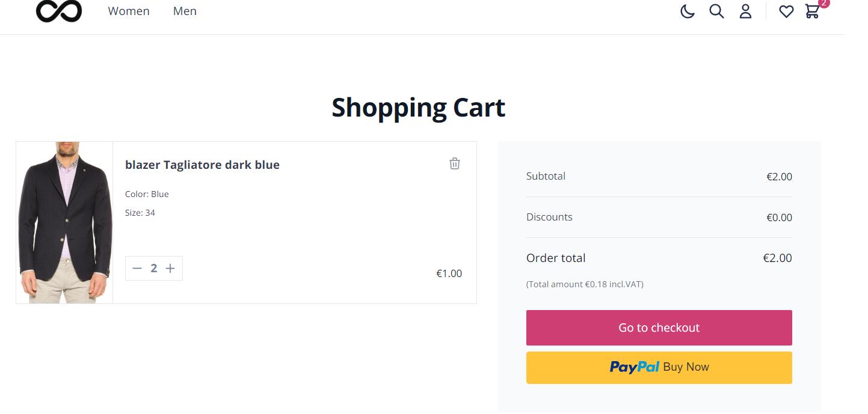
Task: Open the search magnifier icon
Action: click(716, 11)
